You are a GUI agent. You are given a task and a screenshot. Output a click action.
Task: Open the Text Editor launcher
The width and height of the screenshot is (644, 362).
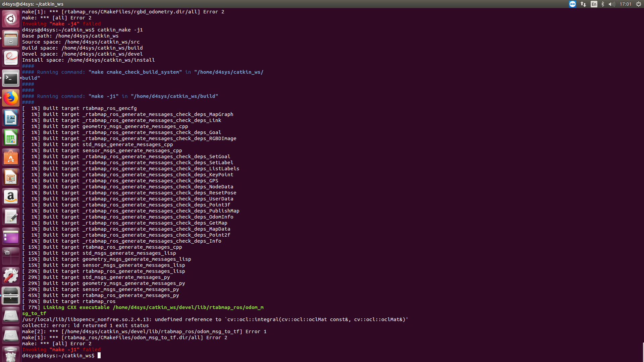click(11, 217)
